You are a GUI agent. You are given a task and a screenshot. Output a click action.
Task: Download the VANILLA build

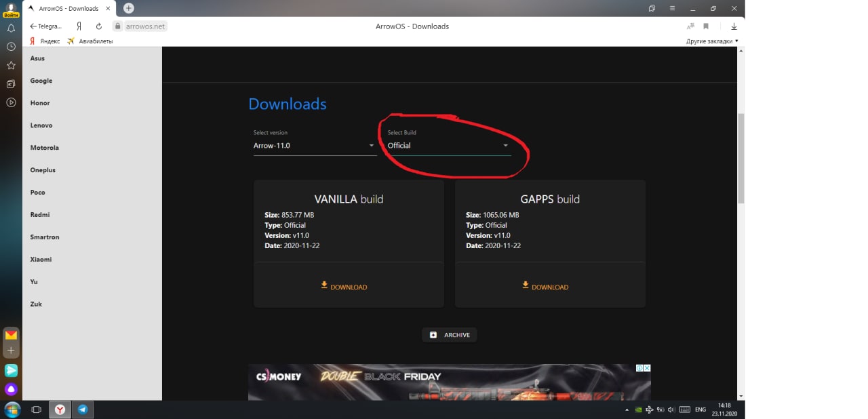pos(344,286)
